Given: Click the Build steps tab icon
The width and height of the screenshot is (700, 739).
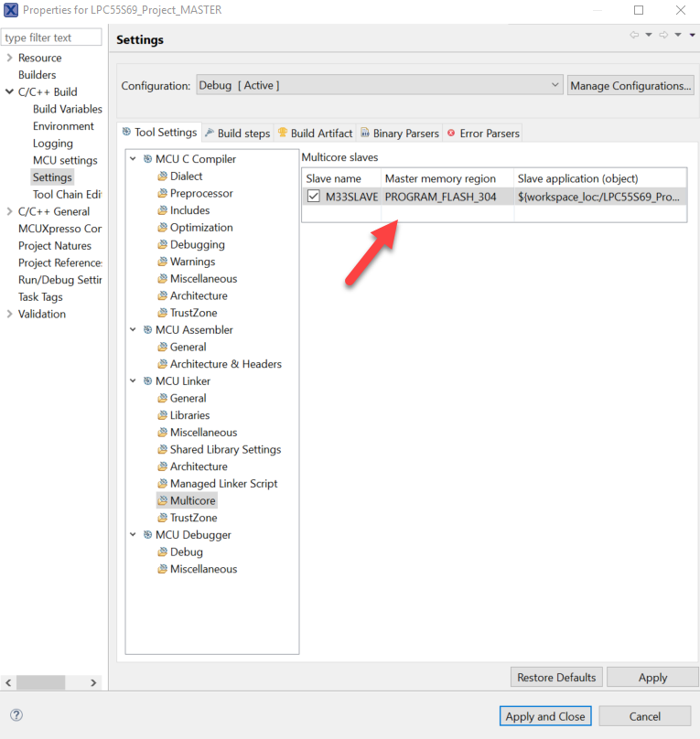Looking at the screenshot, I should tap(210, 133).
